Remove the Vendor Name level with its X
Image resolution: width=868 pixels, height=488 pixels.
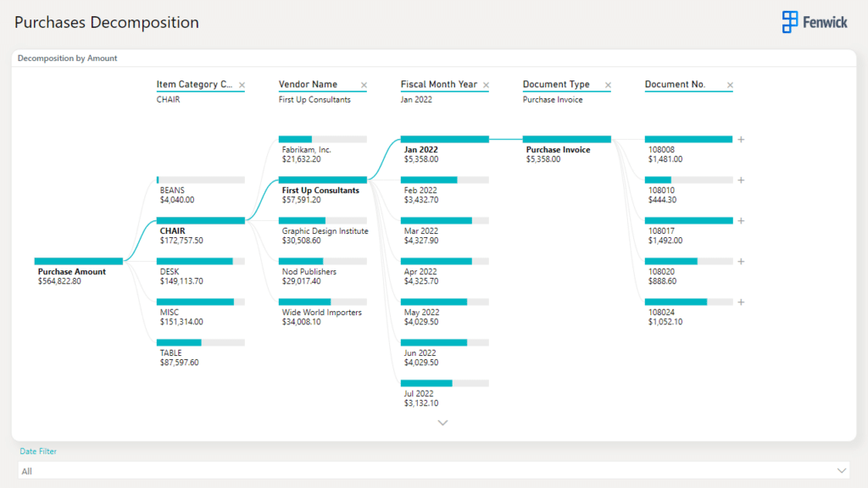click(364, 86)
